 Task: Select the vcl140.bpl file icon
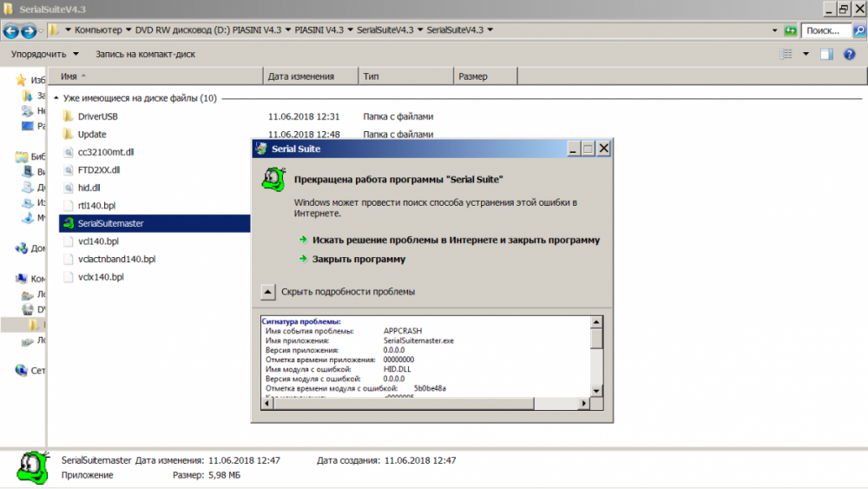pos(68,241)
